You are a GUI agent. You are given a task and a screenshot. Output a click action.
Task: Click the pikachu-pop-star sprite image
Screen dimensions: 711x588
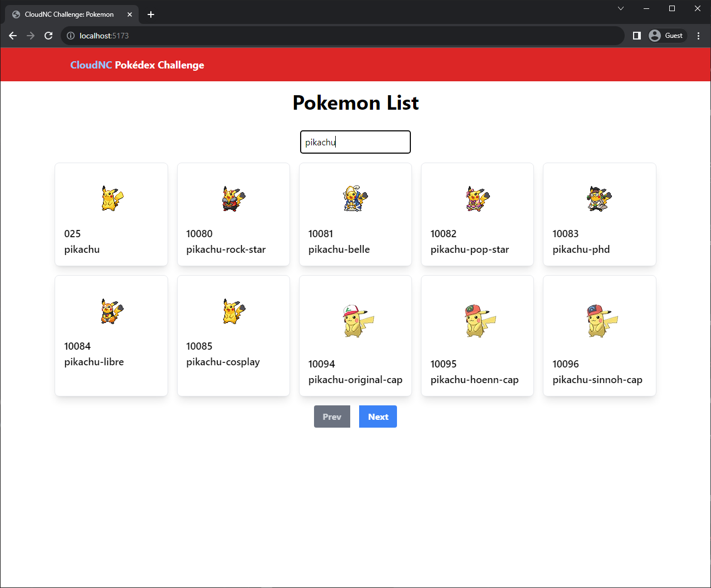click(477, 199)
